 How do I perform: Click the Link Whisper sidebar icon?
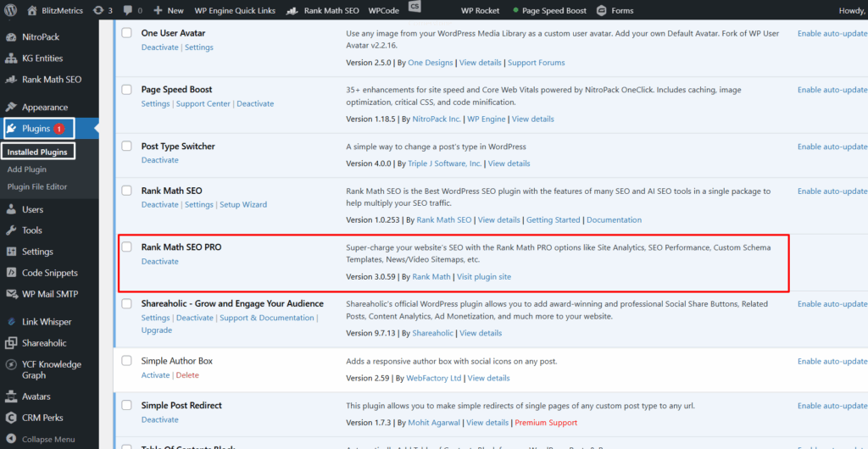click(x=10, y=322)
